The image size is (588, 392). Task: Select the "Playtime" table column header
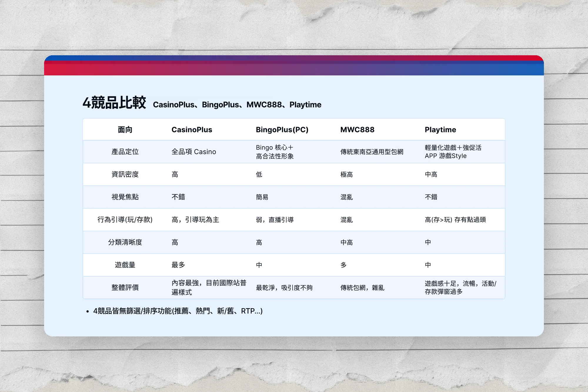pyautogui.click(x=440, y=130)
